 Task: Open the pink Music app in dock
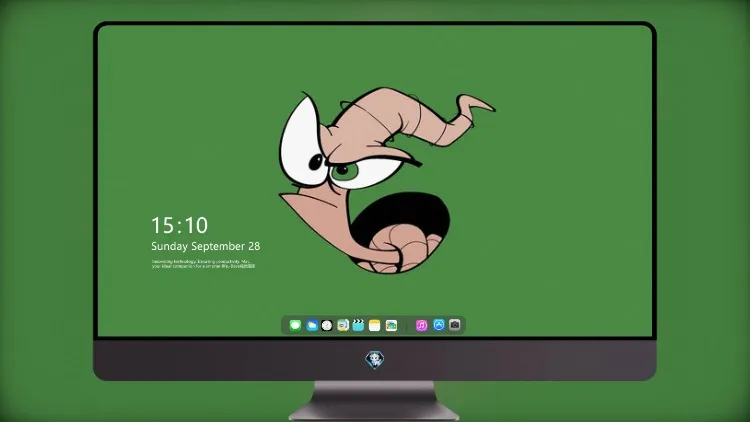pyautogui.click(x=421, y=325)
